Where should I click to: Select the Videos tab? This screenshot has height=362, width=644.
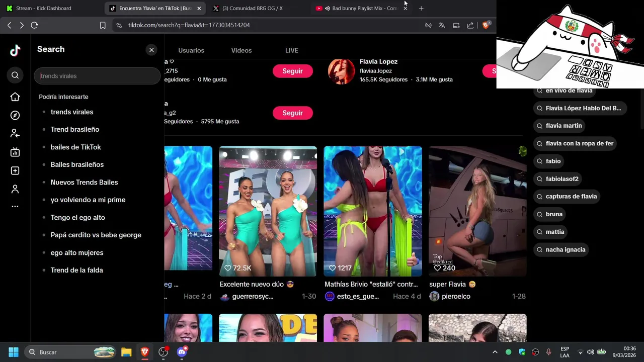point(242,50)
